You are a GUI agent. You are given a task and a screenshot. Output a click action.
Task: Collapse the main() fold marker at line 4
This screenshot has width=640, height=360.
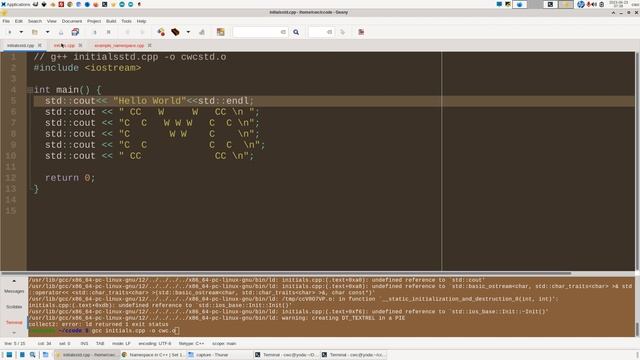(30, 90)
